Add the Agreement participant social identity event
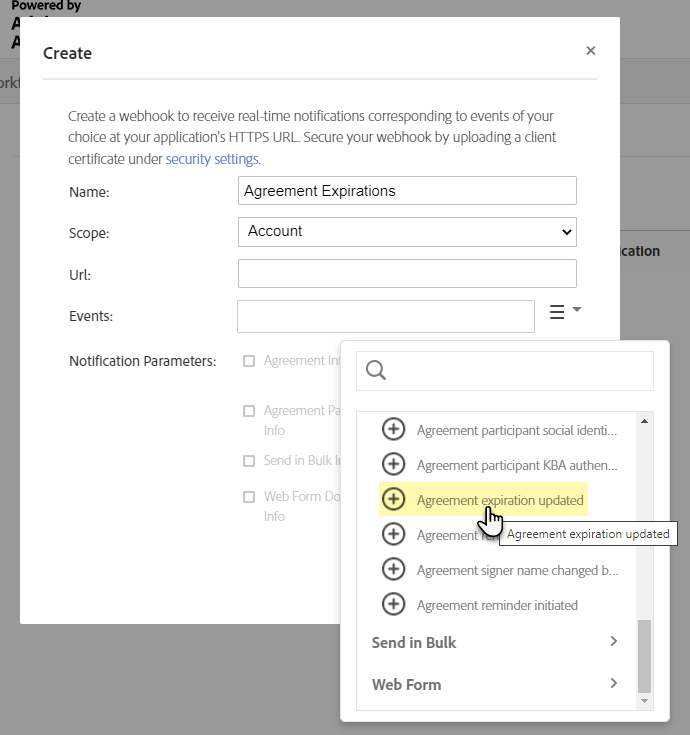Viewport: 690px width, 735px height. pyautogui.click(x=394, y=430)
